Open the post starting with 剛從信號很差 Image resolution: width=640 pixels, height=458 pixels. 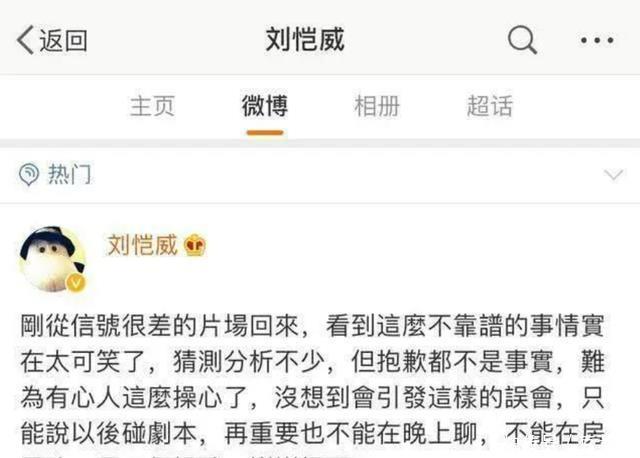[312, 382]
